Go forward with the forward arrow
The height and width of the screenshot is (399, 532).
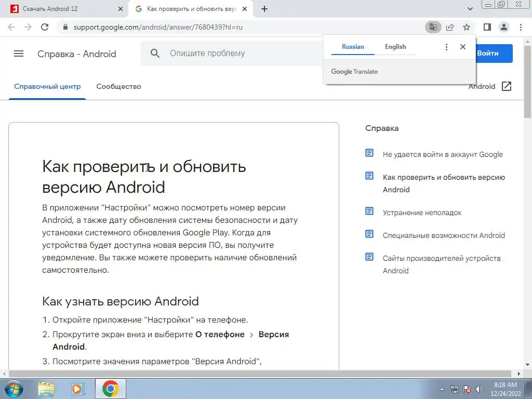click(28, 27)
